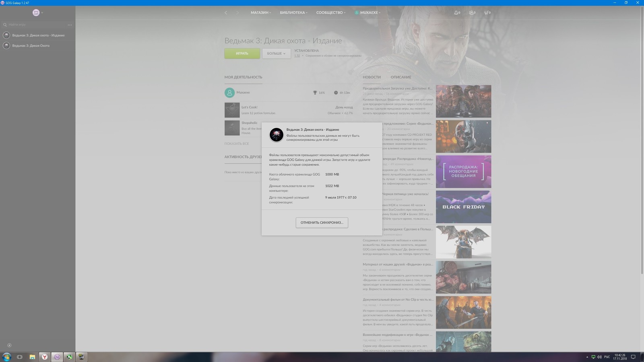Open the winged monster sale news thumbnail

pyautogui.click(x=463, y=242)
